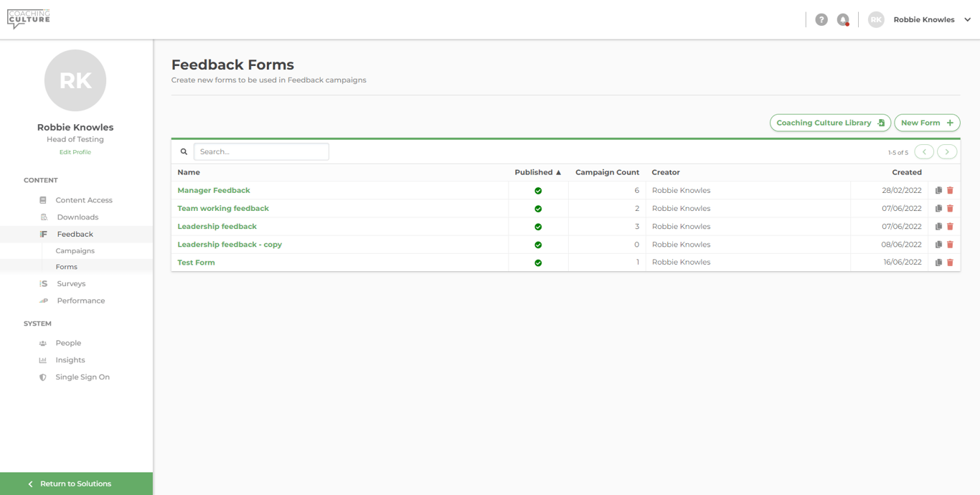Click into the Search forms field
The image size is (980, 495).
[261, 152]
